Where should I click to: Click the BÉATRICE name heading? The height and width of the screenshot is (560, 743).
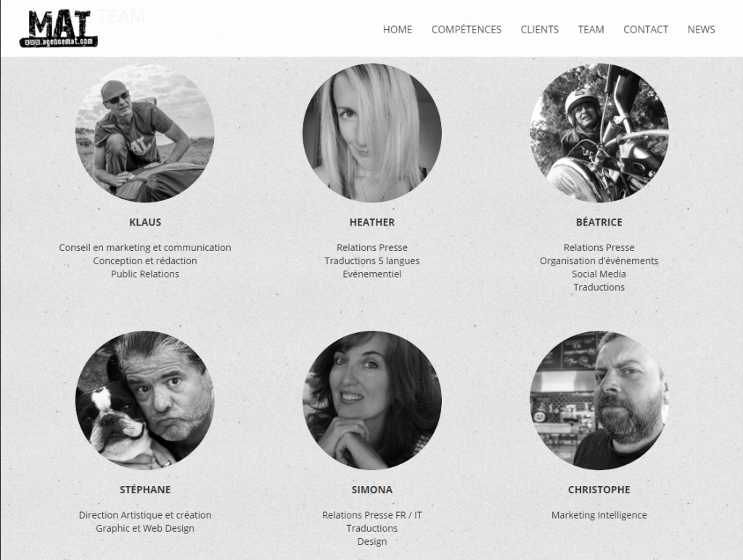pyautogui.click(x=599, y=222)
